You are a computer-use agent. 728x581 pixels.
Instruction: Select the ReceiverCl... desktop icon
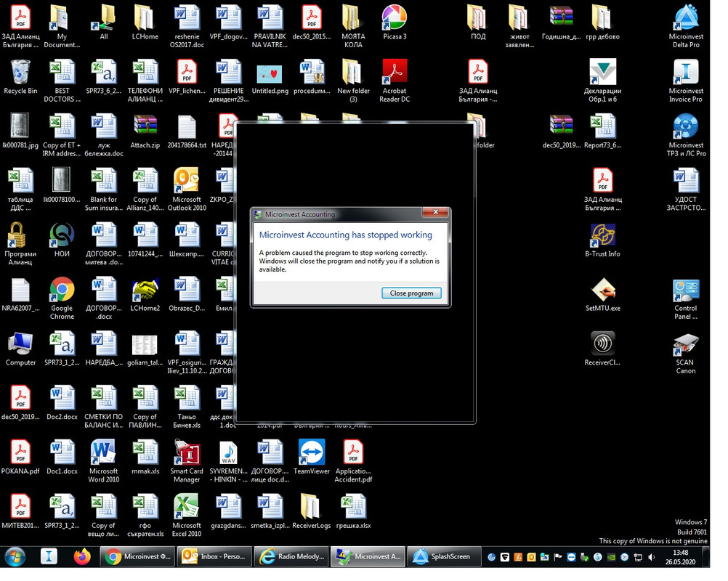point(602,349)
